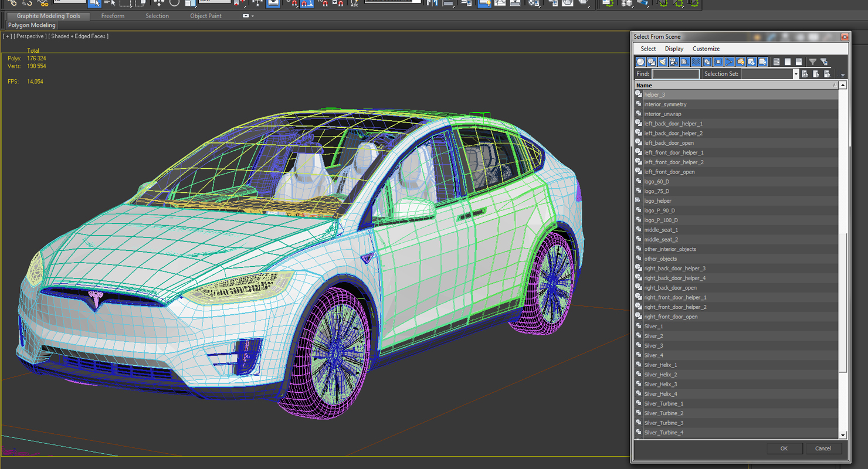Open the [+] viewport general menu
This screenshot has height=469, width=868.
pyautogui.click(x=7, y=36)
